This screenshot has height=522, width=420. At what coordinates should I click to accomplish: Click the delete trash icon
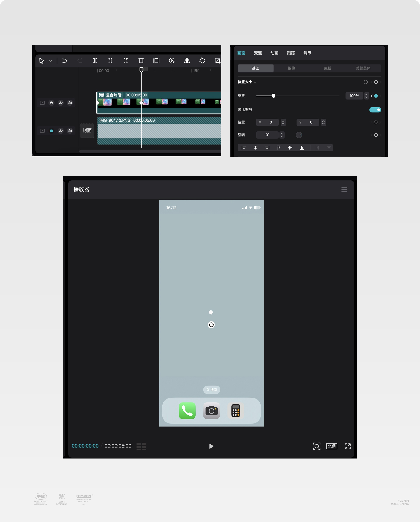coord(141,60)
